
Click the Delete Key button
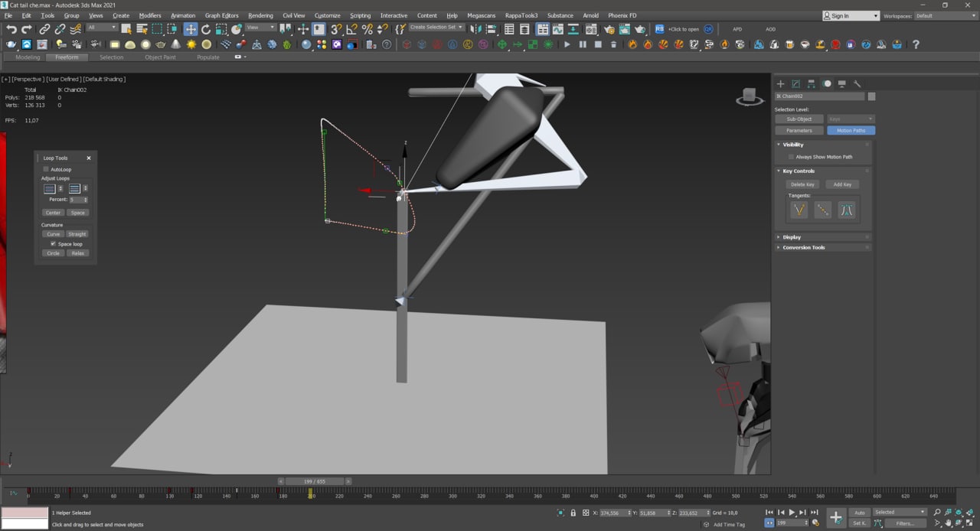point(802,184)
